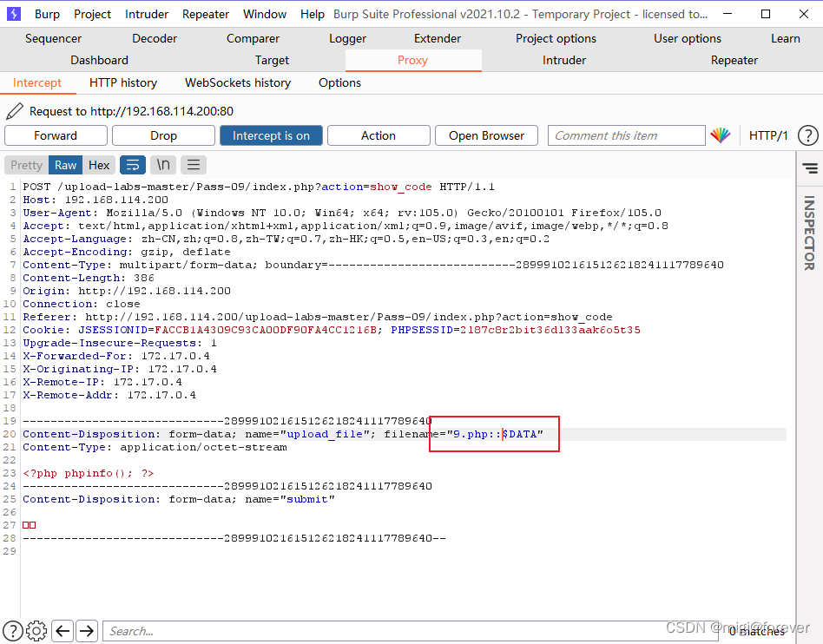Click the User-Agent header line
The height and width of the screenshot is (644, 823).
click(342, 214)
